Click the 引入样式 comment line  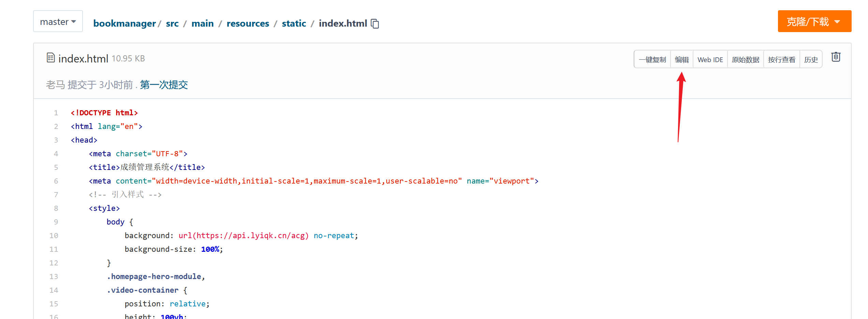click(125, 194)
